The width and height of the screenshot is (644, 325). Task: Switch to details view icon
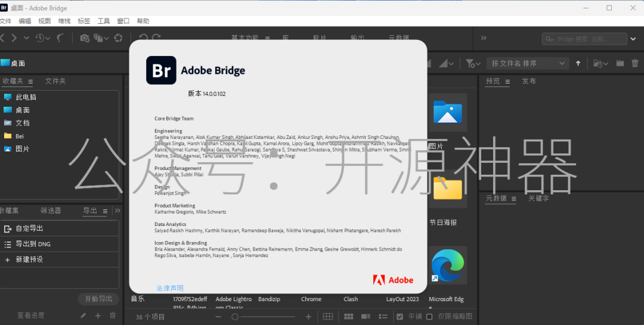point(366,317)
